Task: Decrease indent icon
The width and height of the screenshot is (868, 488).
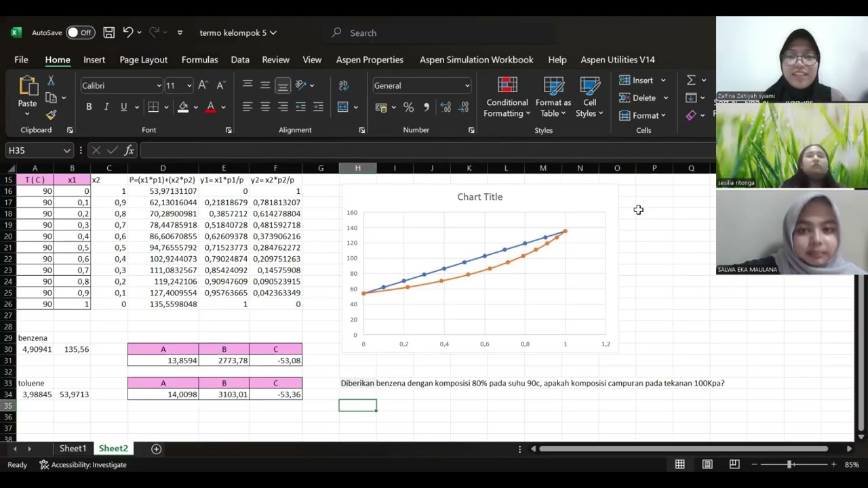Action: [x=300, y=107]
